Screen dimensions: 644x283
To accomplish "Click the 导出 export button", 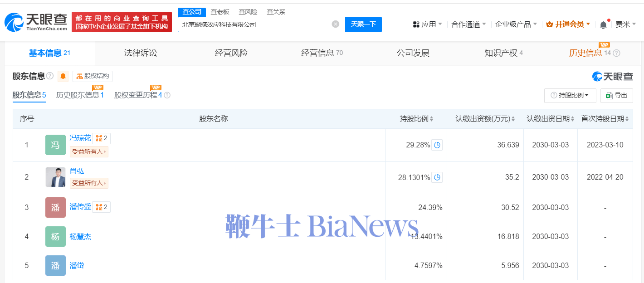I will click(616, 95).
